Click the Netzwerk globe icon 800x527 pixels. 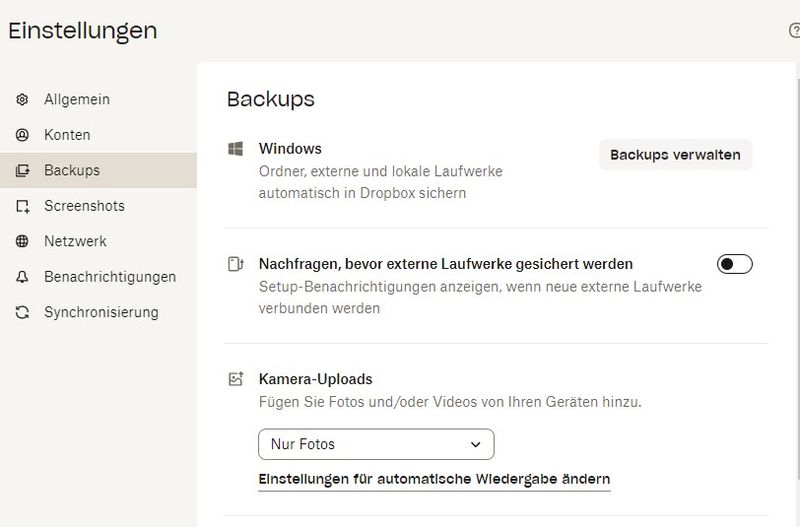pyautogui.click(x=22, y=241)
